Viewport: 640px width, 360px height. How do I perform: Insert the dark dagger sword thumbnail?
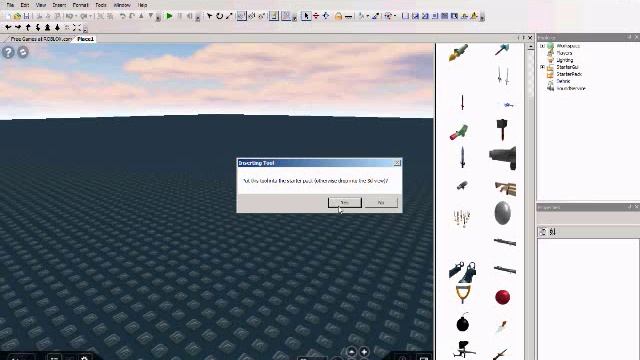[462, 158]
